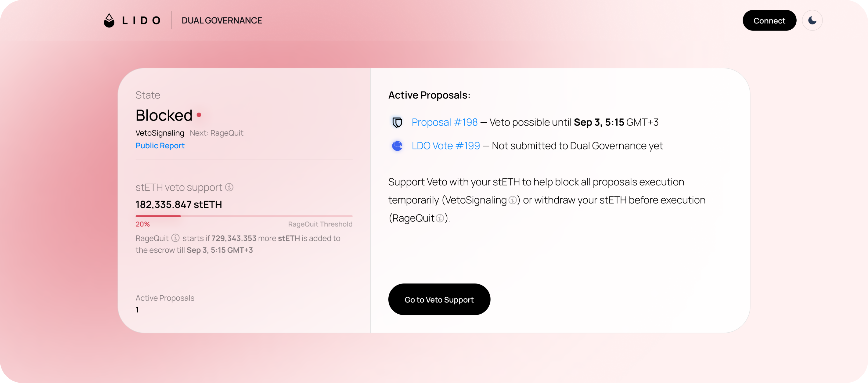Click info icon beside RageQuit starts text

pos(175,238)
